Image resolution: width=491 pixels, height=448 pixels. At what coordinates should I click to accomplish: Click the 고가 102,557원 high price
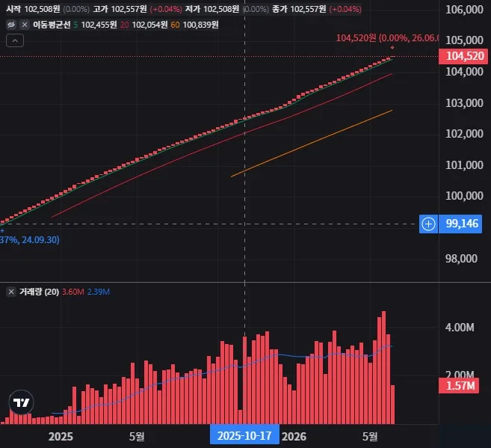[120, 9]
